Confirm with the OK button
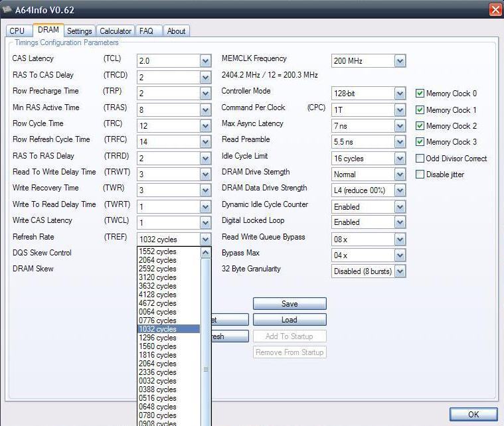This screenshot has height=426, width=504. [473, 415]
